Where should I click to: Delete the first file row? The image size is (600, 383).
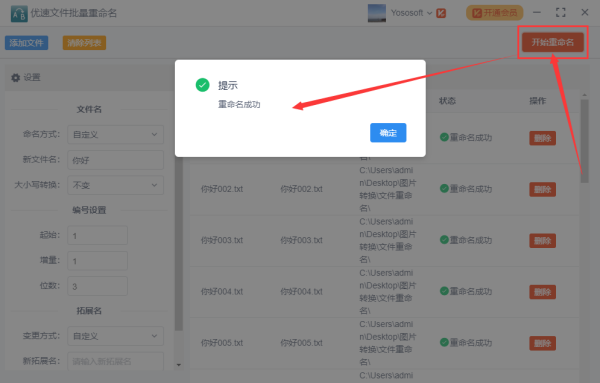point(543,138)
